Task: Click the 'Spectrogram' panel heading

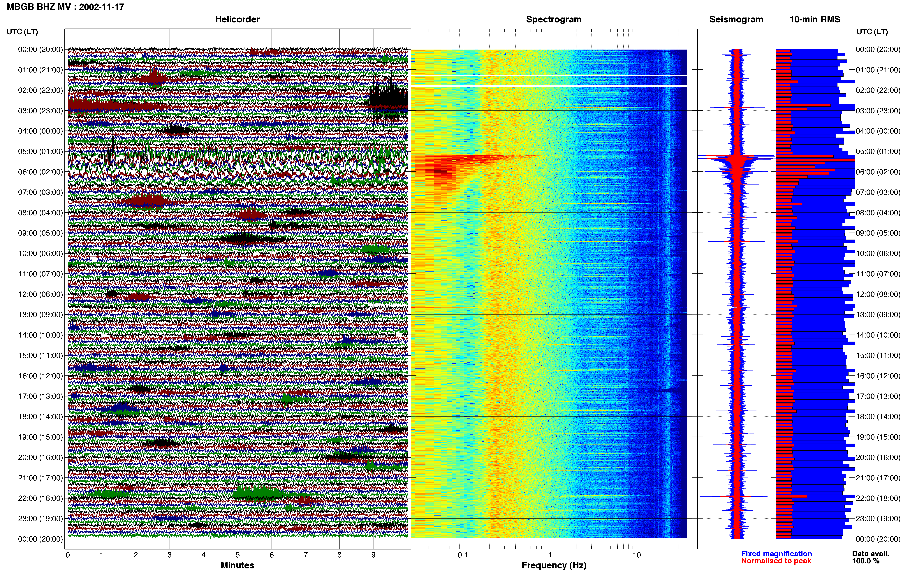Action: [x=554, y=19]
